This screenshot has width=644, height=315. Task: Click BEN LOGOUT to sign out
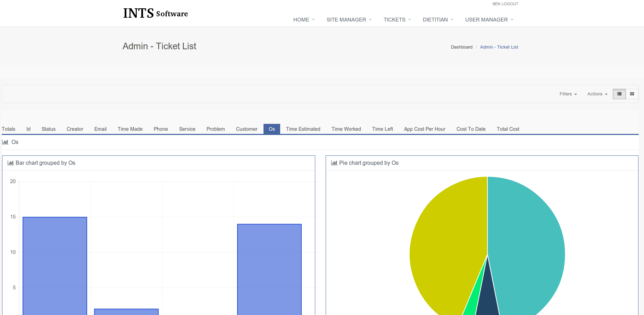click(x=505, y=4)
